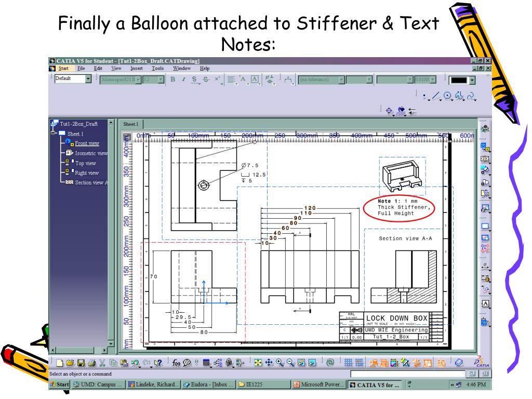Click the command input field

407,374
